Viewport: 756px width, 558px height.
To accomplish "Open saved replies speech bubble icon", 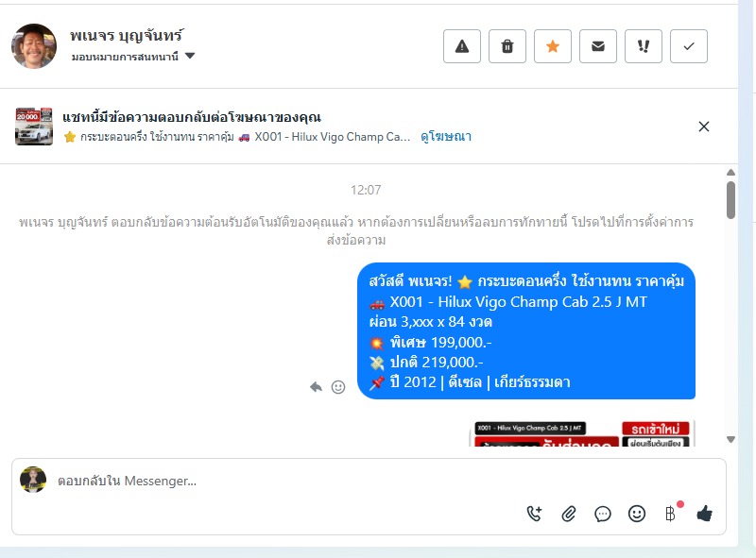I will pyautogui.click(x=603, y=515).
